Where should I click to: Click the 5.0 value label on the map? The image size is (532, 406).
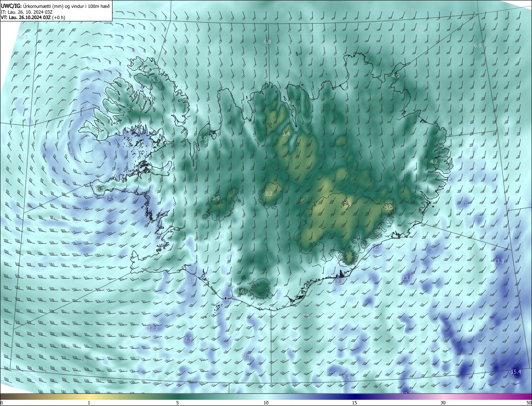tap(203, 138)
